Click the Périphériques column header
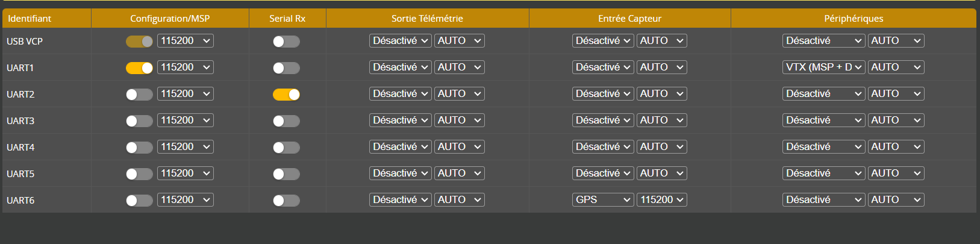Image resolution: width=980 pixels, height=244 pixels. [853, 19]
